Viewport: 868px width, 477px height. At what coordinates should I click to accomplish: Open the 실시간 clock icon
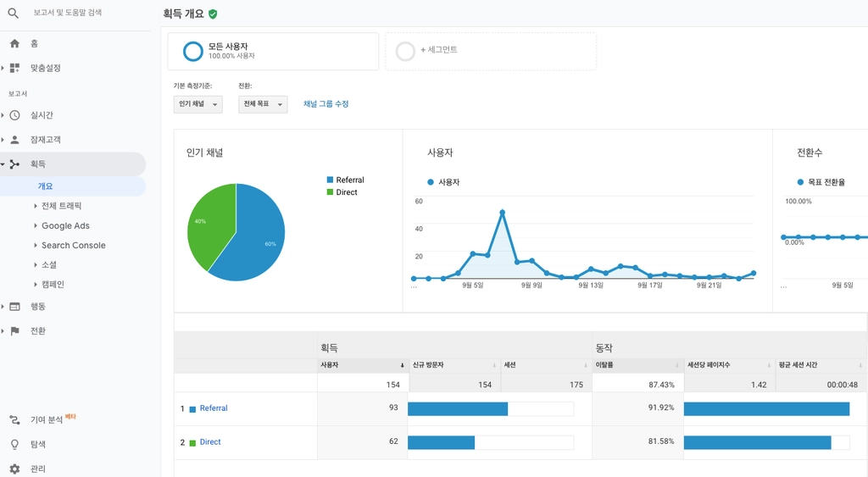click(x=15, y=115)
